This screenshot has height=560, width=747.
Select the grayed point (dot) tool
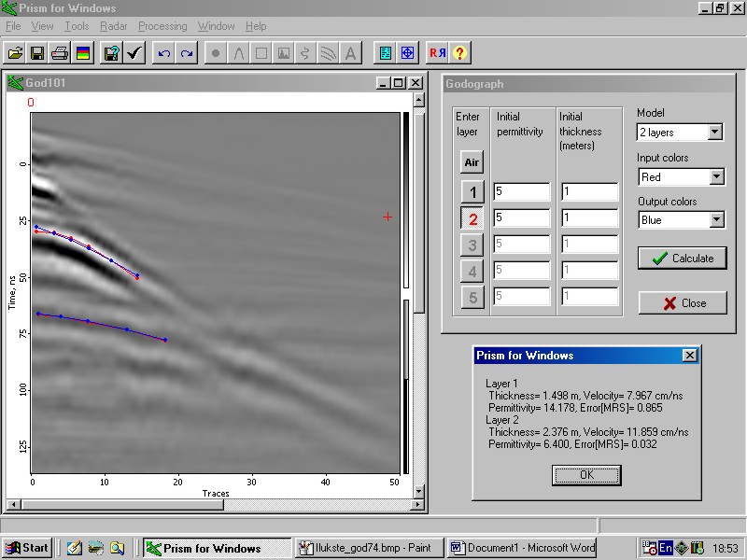coord(216,53)
